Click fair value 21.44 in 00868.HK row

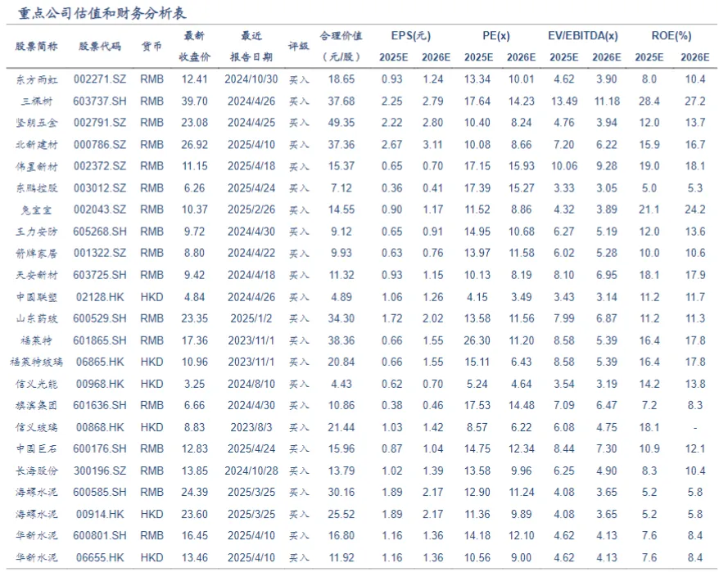coord(341,427)
